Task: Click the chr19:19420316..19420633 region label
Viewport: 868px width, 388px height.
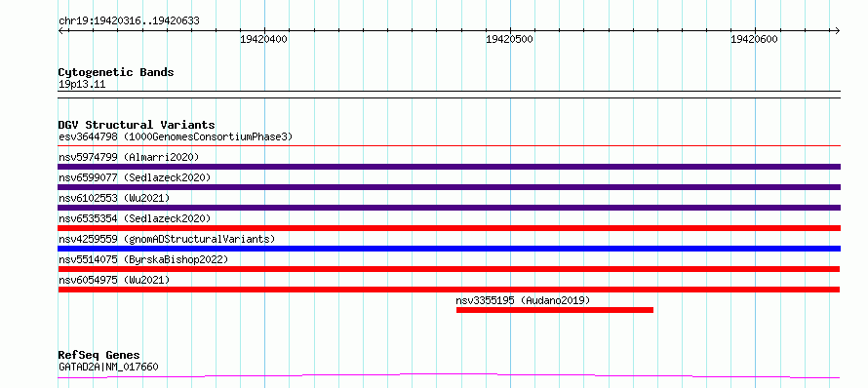Action: (129, 21)
